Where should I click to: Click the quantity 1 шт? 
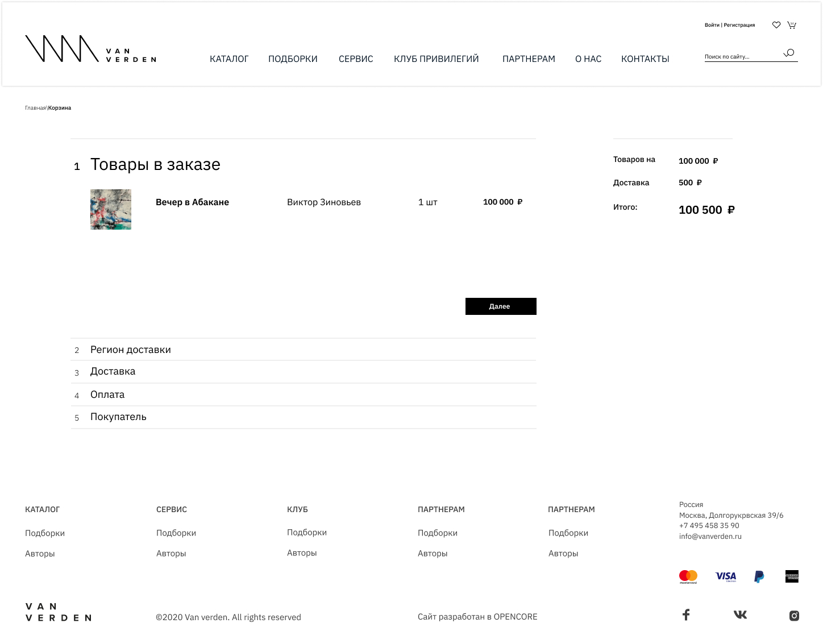click(428, 202)
